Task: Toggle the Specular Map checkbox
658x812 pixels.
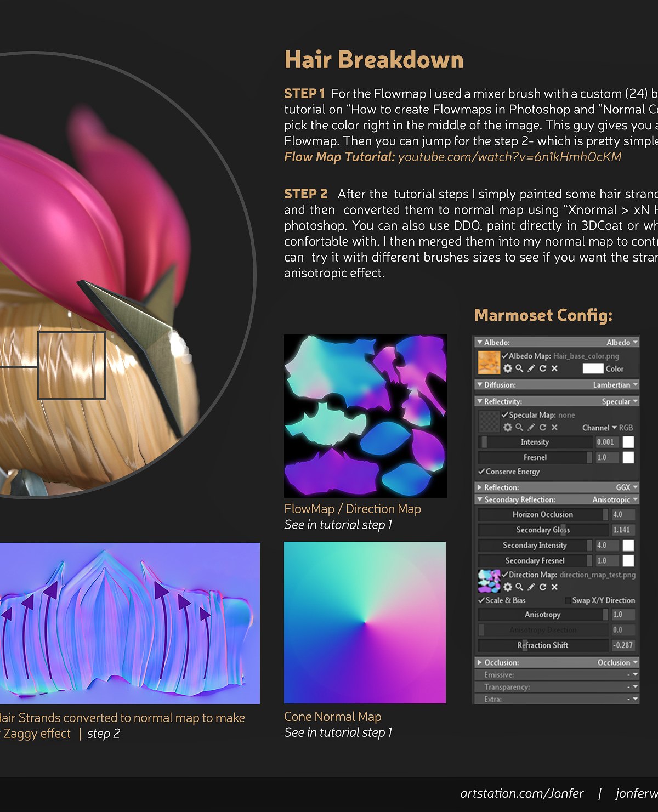Action: click(x=505, y=414)
